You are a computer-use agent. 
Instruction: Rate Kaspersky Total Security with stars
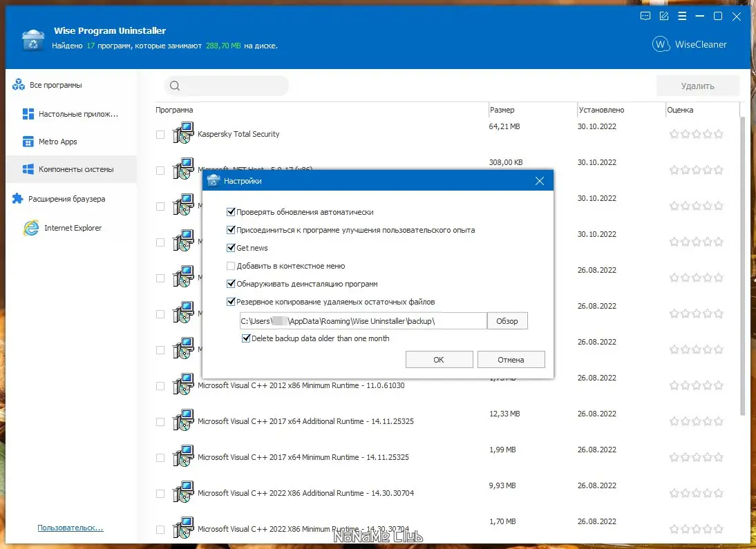pyautogui.click(x=696, y=133)
